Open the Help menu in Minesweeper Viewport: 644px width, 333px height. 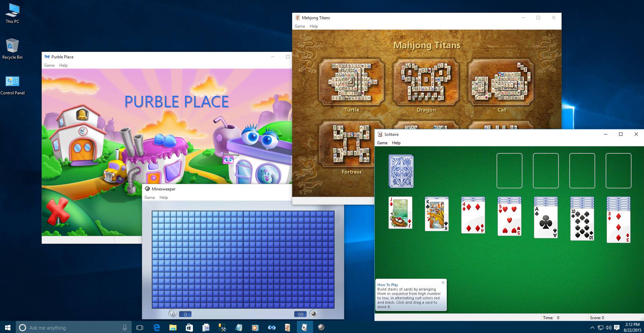pyautogui.click(x=164, y=198)
